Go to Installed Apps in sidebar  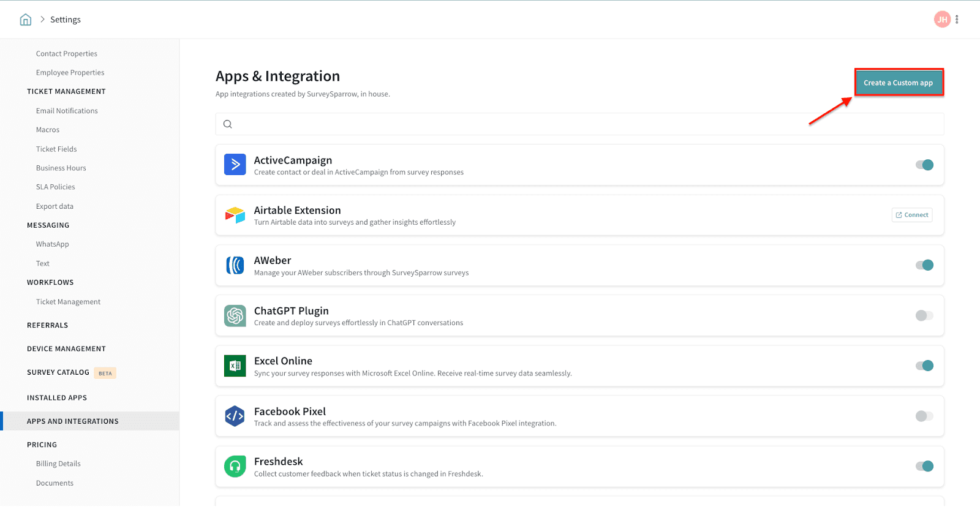click(x=57, y=398)
